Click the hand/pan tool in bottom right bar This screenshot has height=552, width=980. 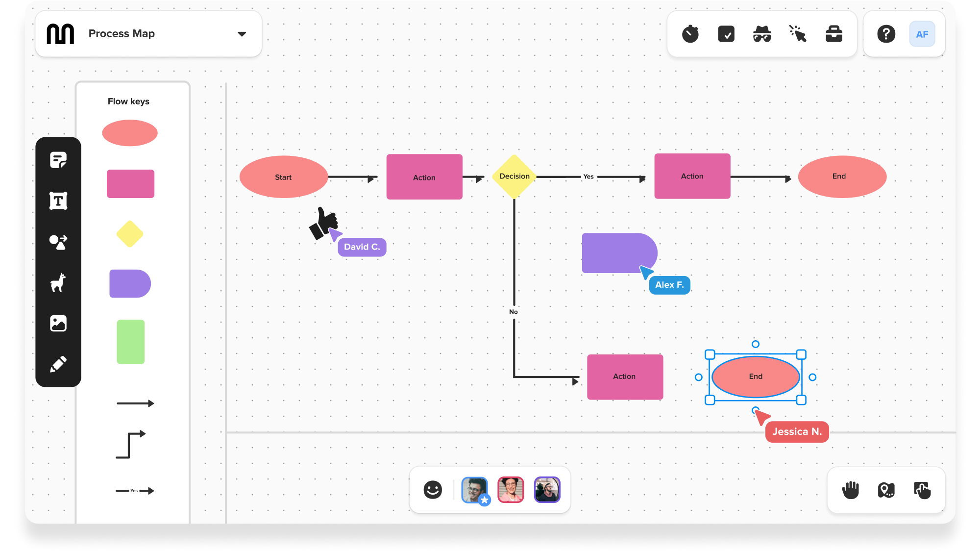point(850,489)
